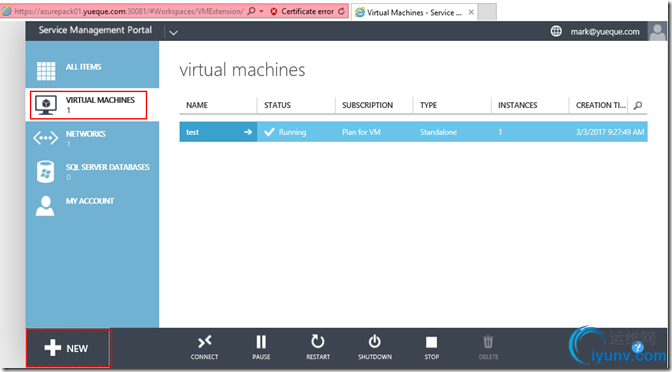The image size is (672, 372).
Task: Click the search magnifier in table header
Action: [638, 105]
